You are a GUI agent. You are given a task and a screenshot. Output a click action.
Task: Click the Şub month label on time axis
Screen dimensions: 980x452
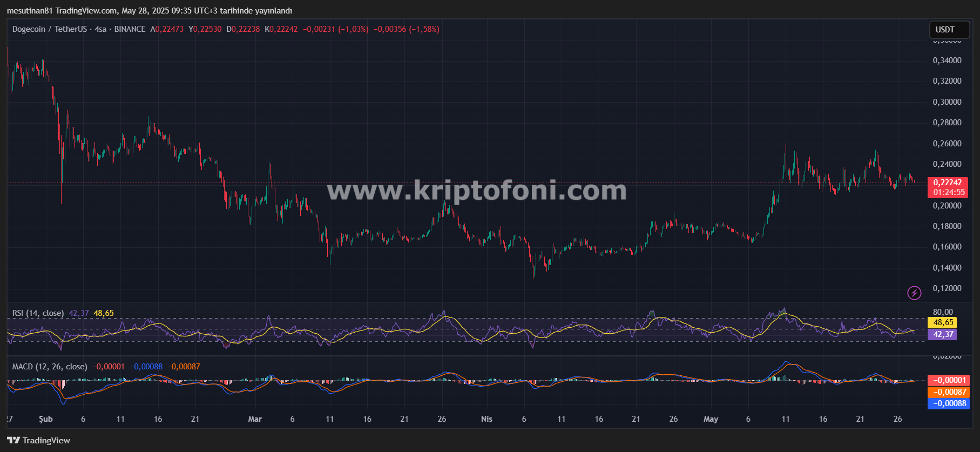[46, 419]
